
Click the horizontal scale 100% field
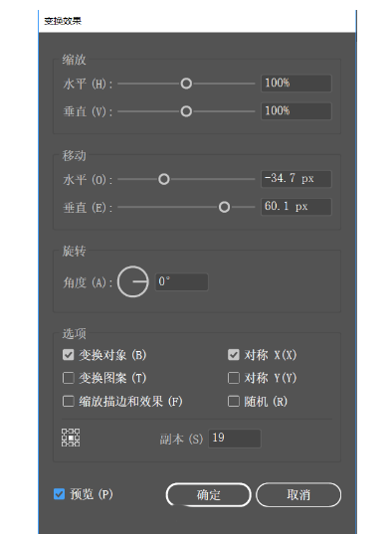[296, 84]
